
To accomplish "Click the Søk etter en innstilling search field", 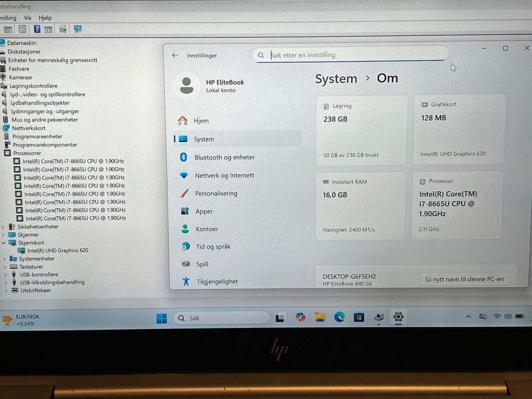I will click(x=350, y=55).
